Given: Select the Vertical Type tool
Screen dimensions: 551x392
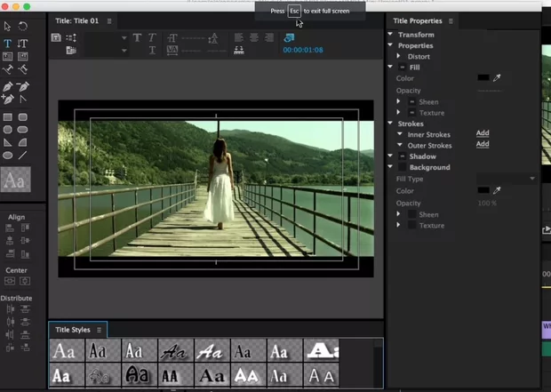Looking at the screenshot, I should pos(23,43).
